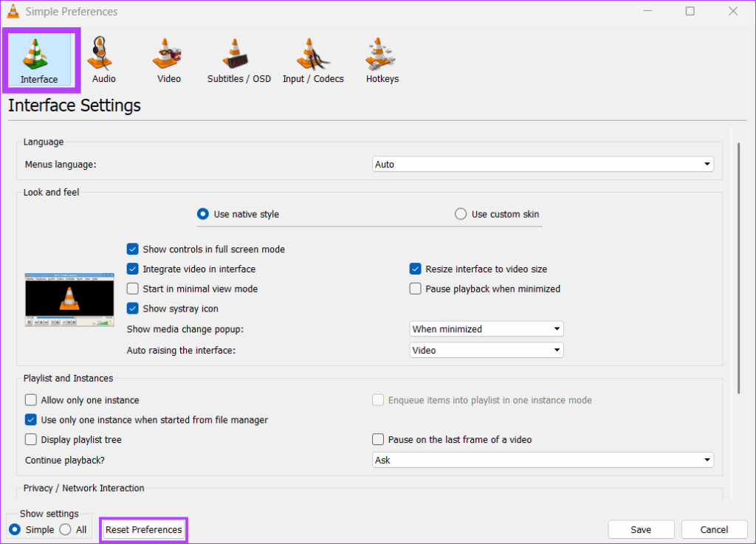Screen dimensions: 756x544
Task: Switch to Input / Codecs preferences
Action: click(313, 59)
